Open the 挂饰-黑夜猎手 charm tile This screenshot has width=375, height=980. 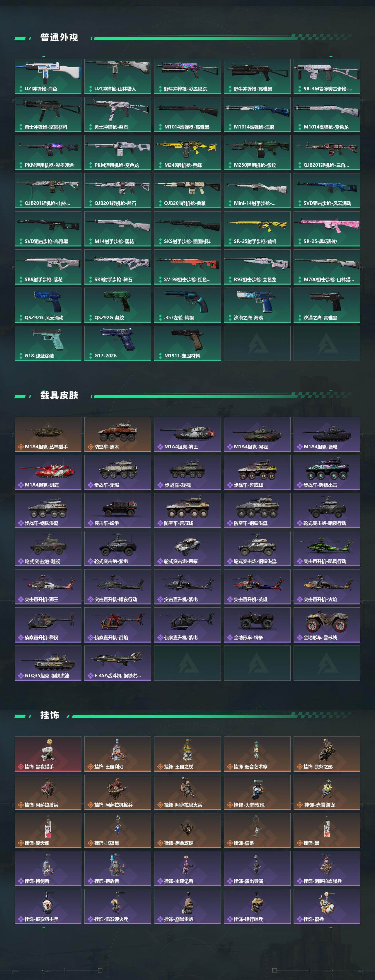[48, 754]
